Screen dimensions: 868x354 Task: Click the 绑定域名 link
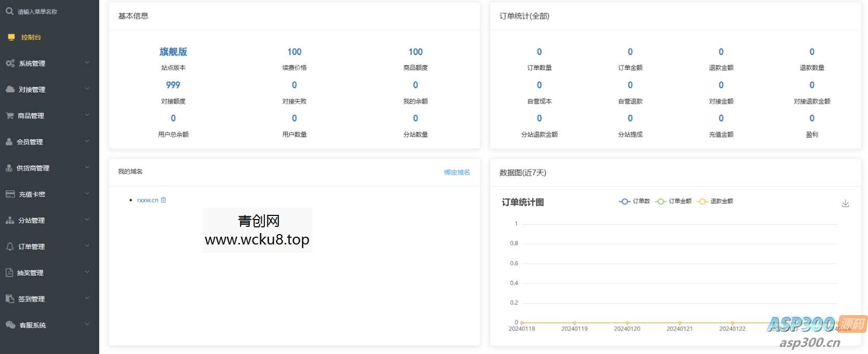pos(457,172)
